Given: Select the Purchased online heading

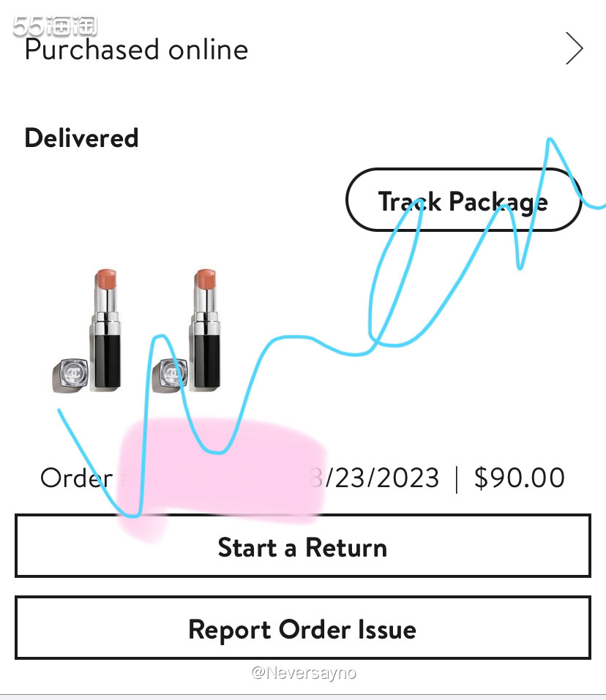Looking at the screenshot, I should coord(136,50).
